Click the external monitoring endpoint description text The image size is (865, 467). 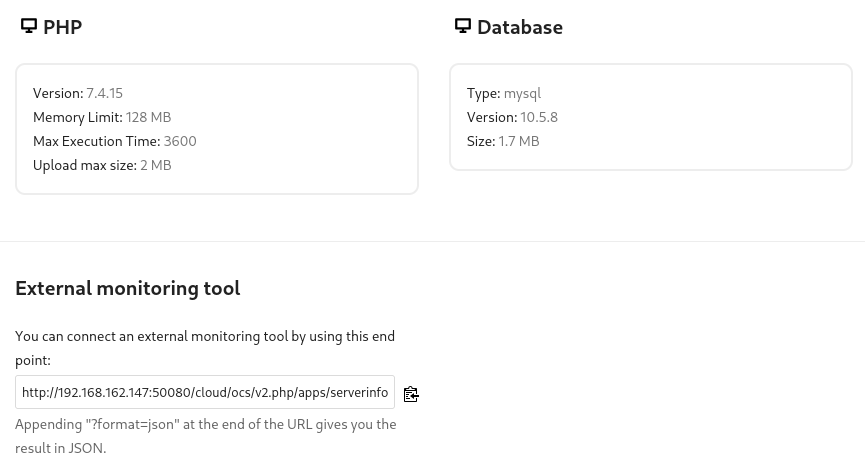[205, 348]
